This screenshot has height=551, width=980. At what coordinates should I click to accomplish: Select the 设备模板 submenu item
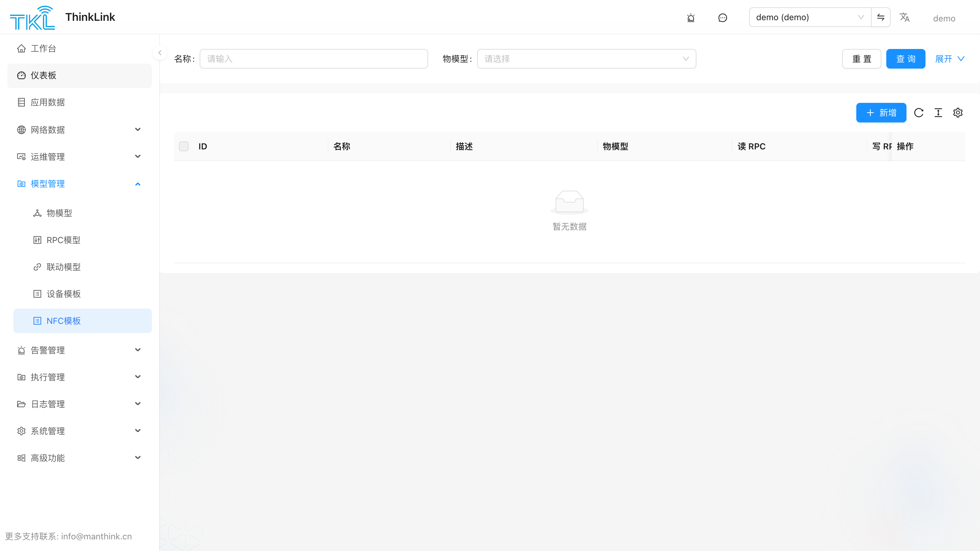pos(83,294)
